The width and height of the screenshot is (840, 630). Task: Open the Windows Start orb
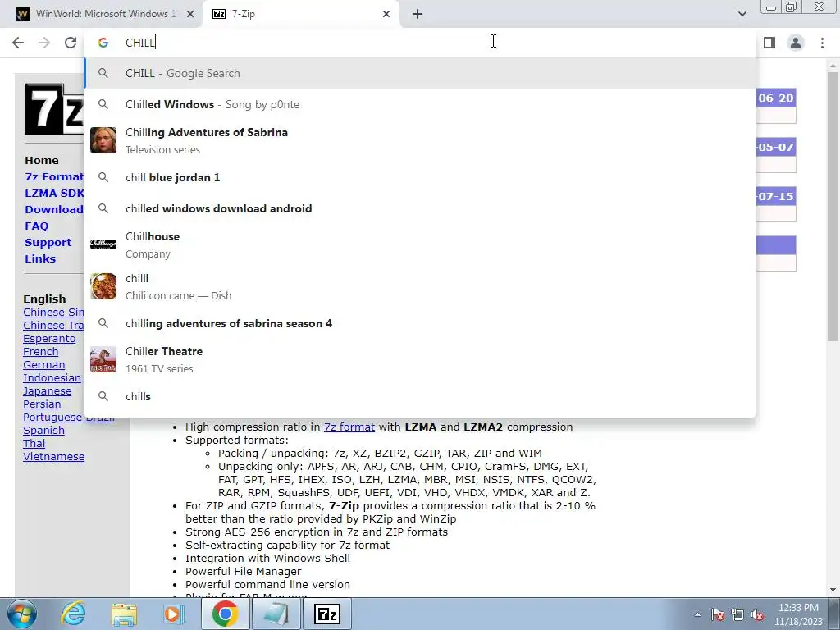pyautogui.click(x=21, y=614)
